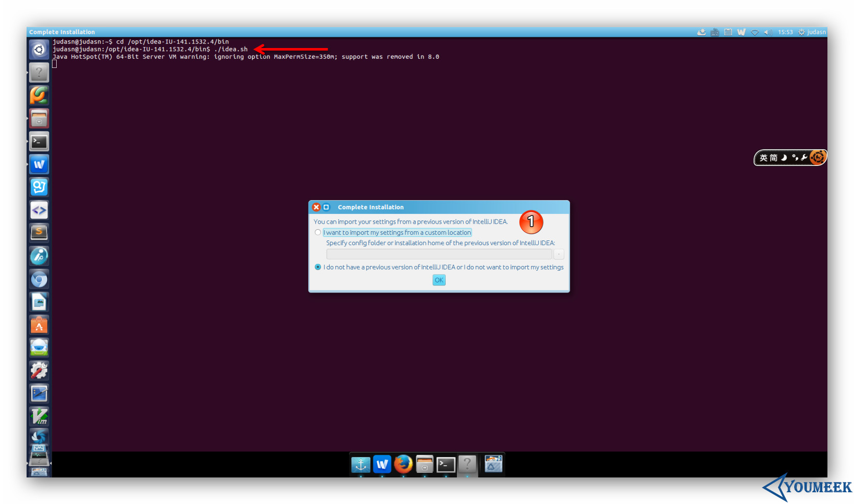Open WPS Writer from the left launcher
This screenshot has width=854, height=504.
click(39, 164)
